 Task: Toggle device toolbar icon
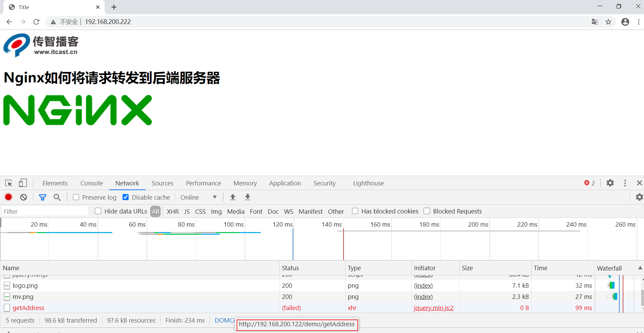[x=23, y=183]
